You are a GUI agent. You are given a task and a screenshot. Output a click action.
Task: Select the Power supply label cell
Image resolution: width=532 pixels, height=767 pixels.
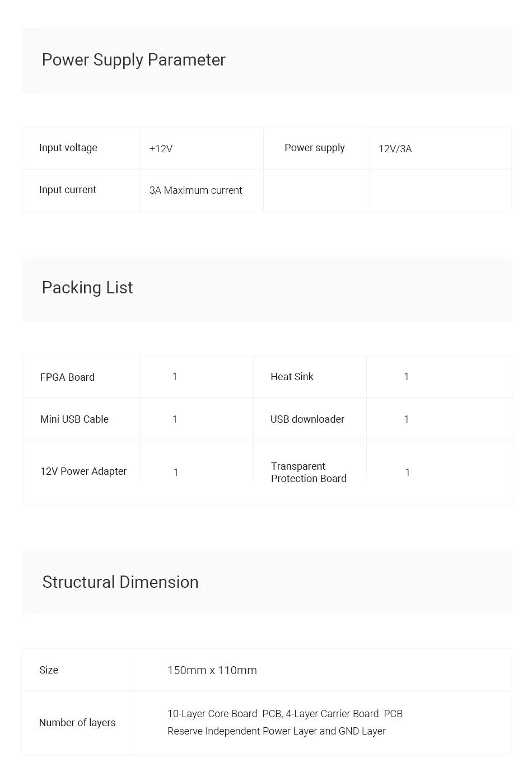315,148
